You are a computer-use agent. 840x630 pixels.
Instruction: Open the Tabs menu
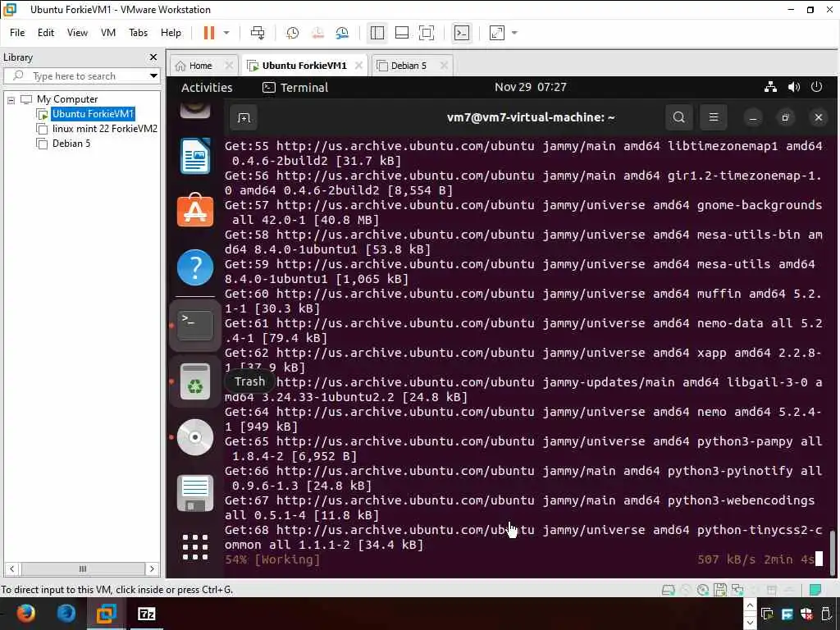pos(138,33)
